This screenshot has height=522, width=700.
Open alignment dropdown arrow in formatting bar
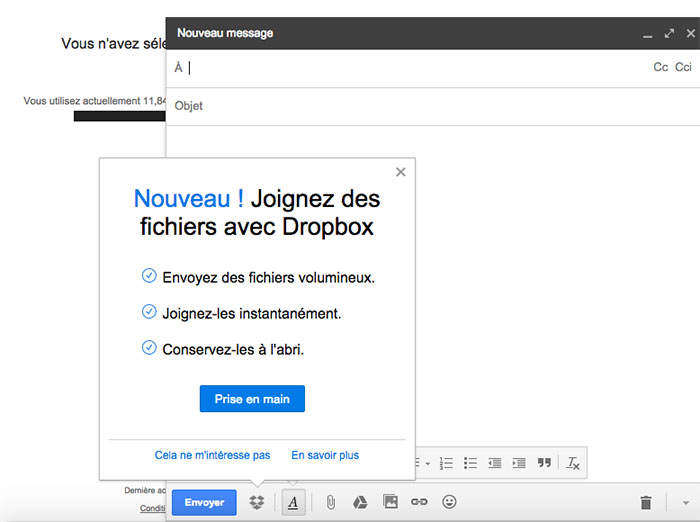coord(428,464)
